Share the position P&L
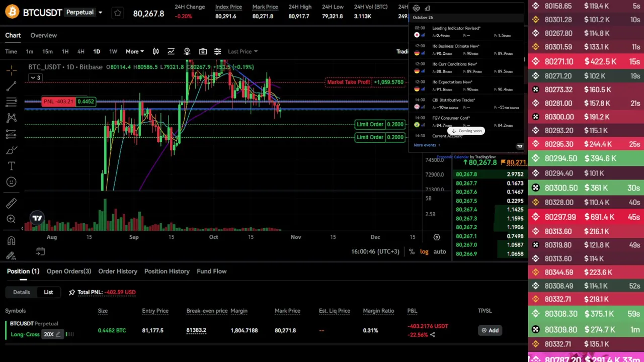The width and height of the screenshot is (644, 362). tap(432, 335)
